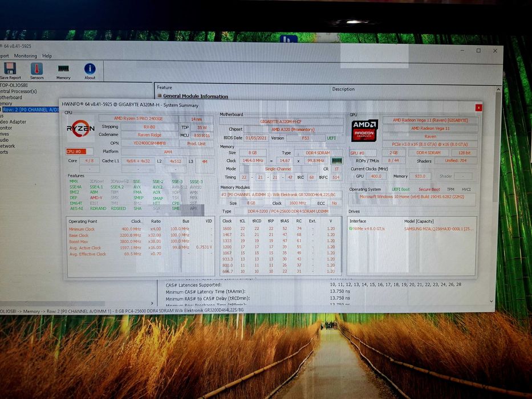
Task: Click the UEFI Boot indicator label
Action: [x=401, y=189]
